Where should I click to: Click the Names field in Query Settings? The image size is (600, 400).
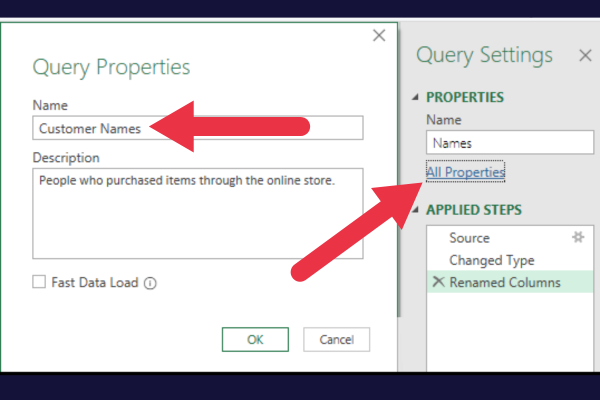pyautogui.click(x=510, y=142)
